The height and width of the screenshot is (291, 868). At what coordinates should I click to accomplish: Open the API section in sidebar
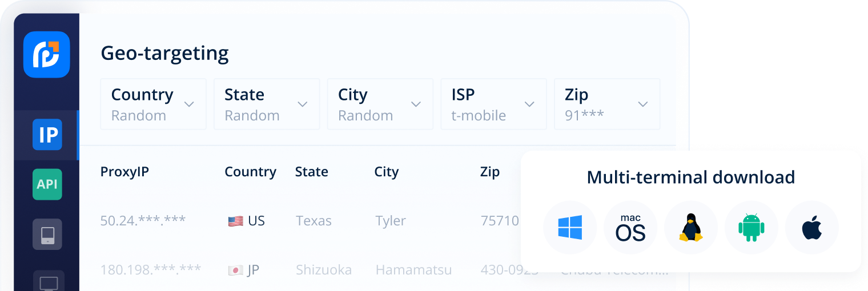click(47, 184)
